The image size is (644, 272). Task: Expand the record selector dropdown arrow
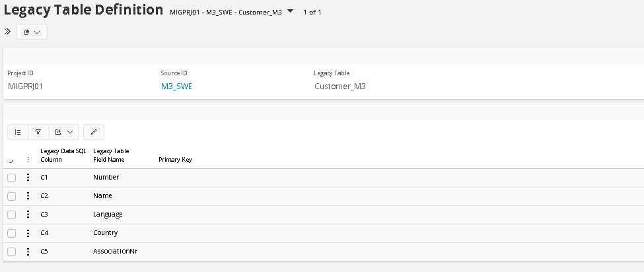290,11
